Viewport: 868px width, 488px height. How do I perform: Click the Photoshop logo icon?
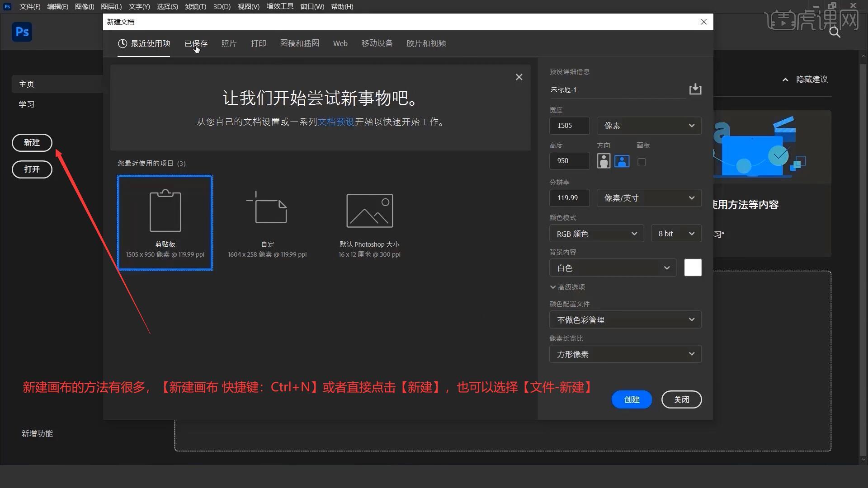point(22,32)
